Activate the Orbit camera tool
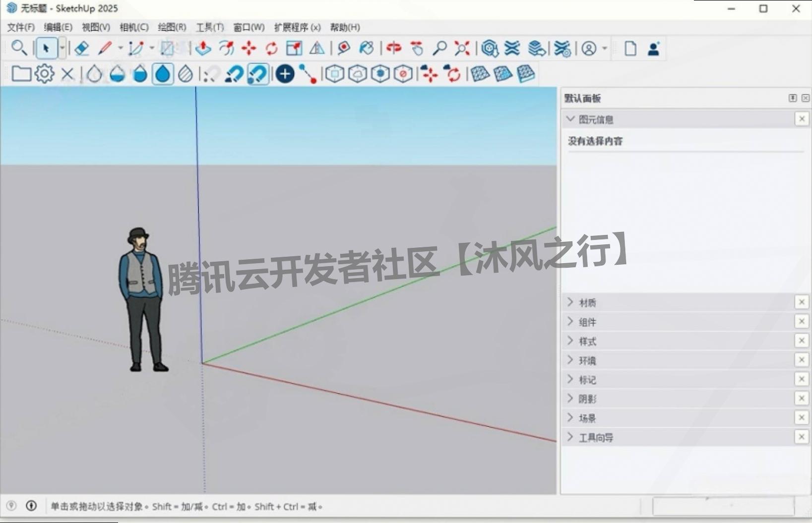 (x=394, y=49)
